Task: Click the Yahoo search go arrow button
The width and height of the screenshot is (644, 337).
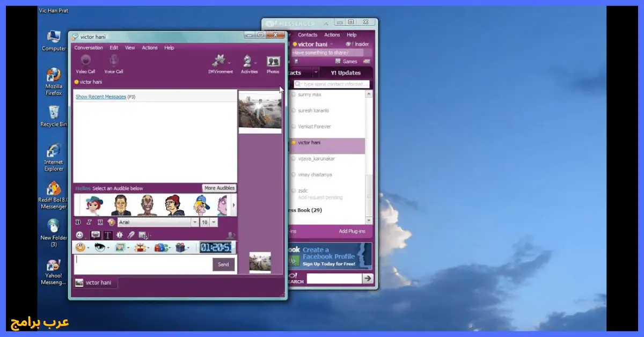Action: (367, 278)
